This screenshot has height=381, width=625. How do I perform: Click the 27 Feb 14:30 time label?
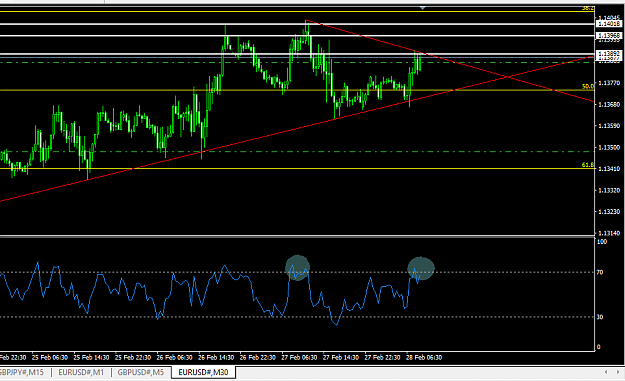click(341, 357)
